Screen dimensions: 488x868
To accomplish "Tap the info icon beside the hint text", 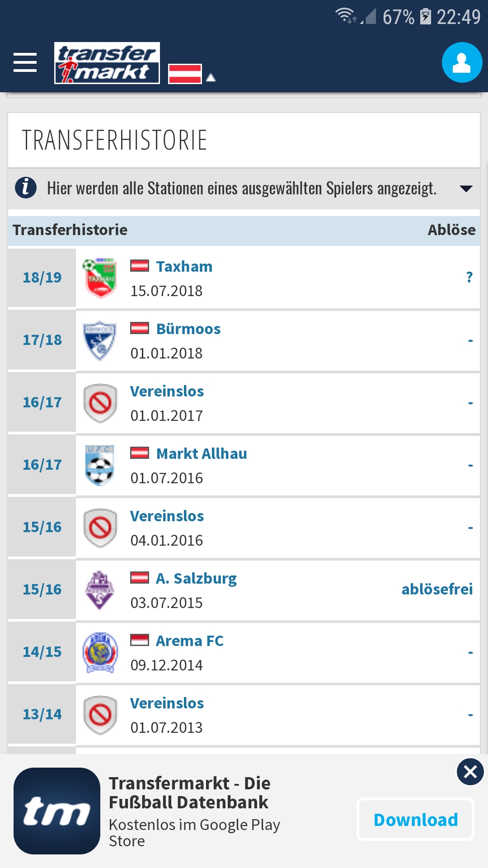I will coord(26,187).
